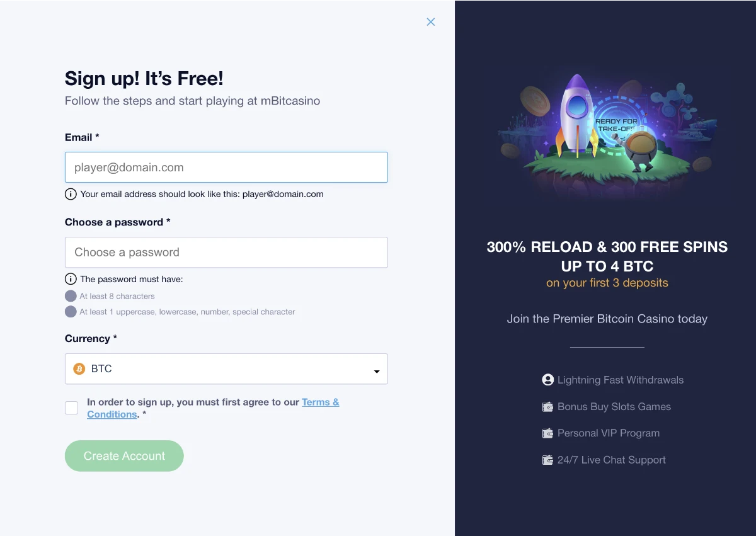Viewport: 756px width, 536px height.
Task: Focus the Email input field
Action: point(226,168)
